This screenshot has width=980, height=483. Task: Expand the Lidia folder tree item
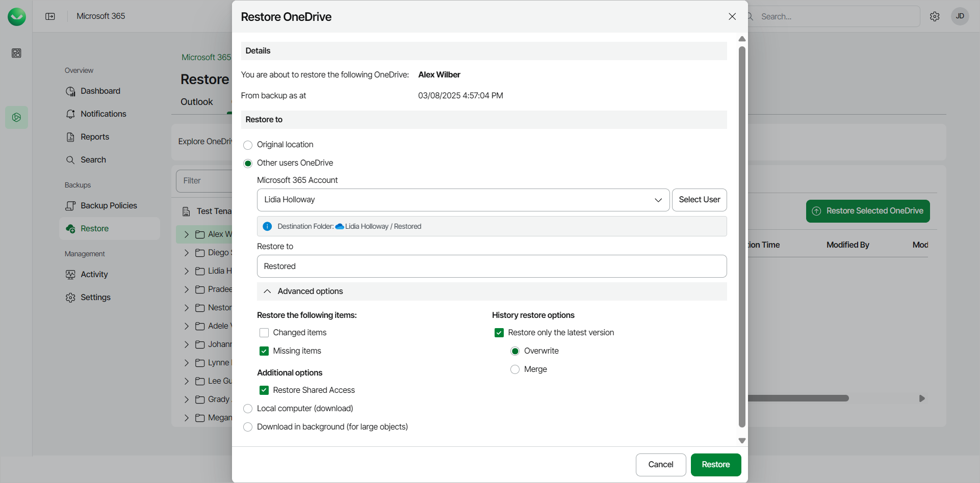pos(187,271)
